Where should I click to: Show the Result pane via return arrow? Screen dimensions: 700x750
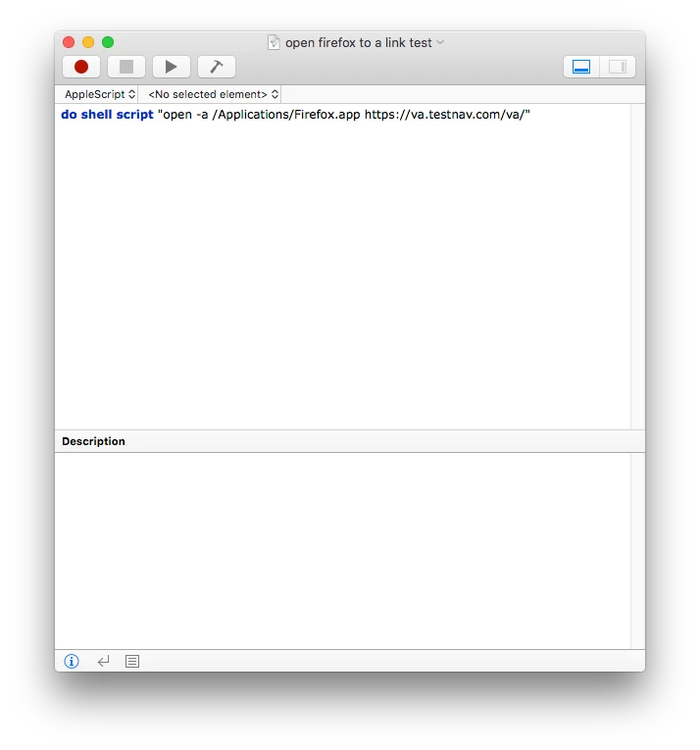[103, 661]
